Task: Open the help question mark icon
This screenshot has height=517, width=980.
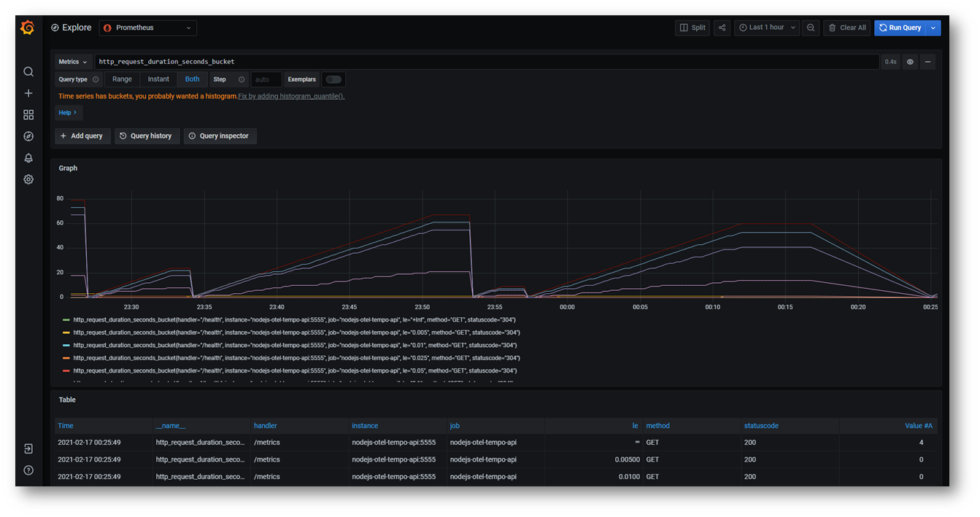Action: (28, 470)
